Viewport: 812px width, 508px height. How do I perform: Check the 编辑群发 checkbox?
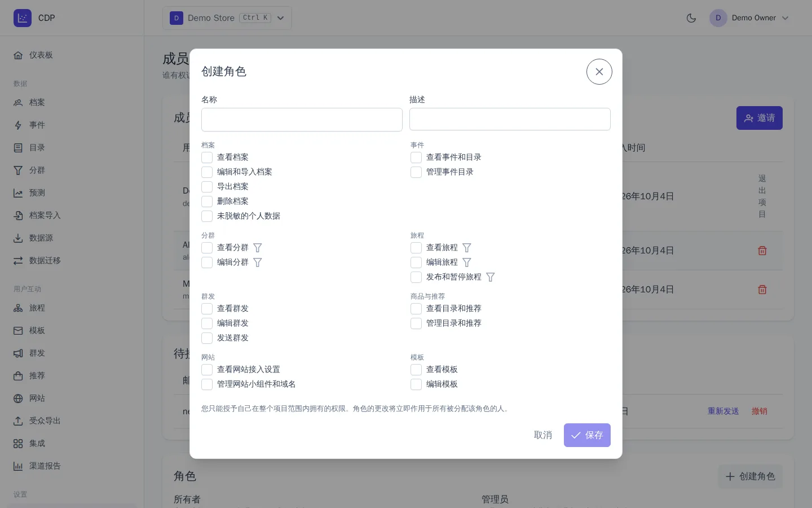(x=207, y=323)
